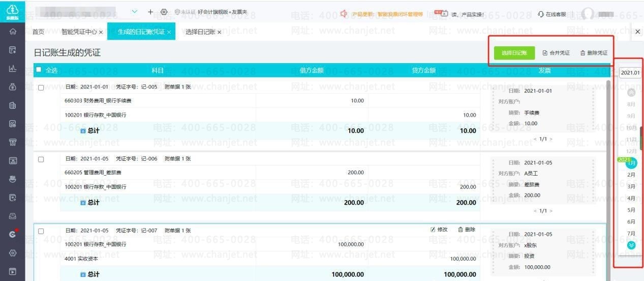Click the 合并凭证 button
The width and height of the screenshot is (644, 281).
[x=556, y=53]
